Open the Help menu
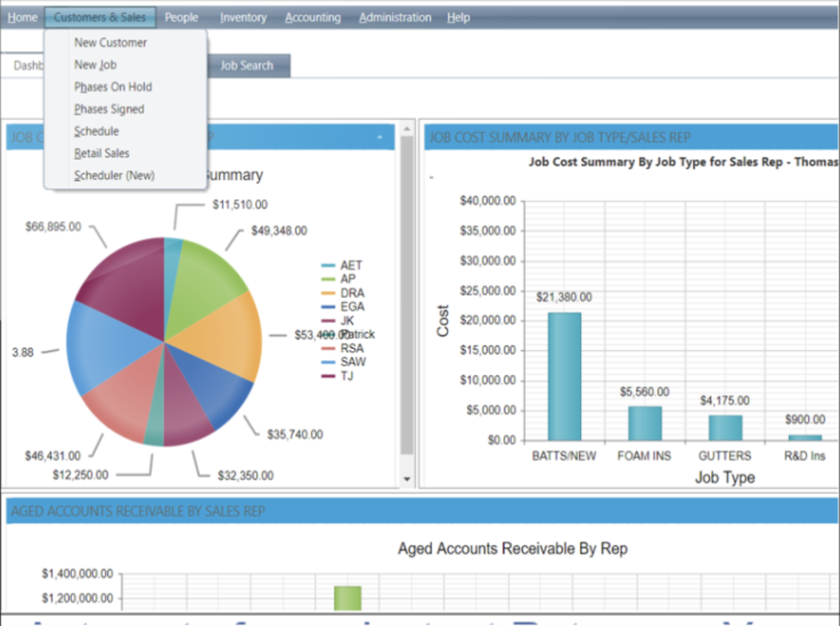The height and width of the screenshot is (626, 840). [458, 18]
